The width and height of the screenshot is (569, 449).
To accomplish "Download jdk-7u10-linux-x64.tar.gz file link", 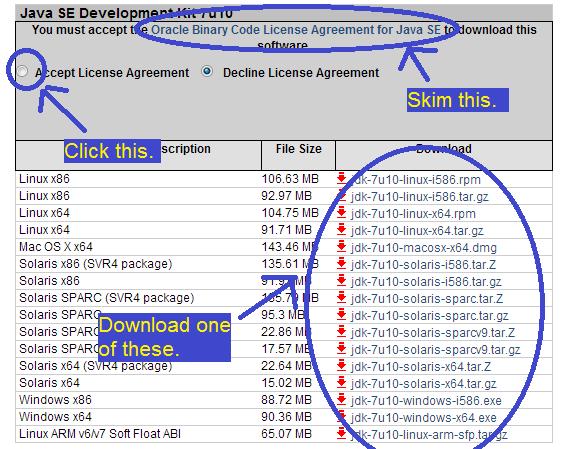I will [x=417, y=231].
